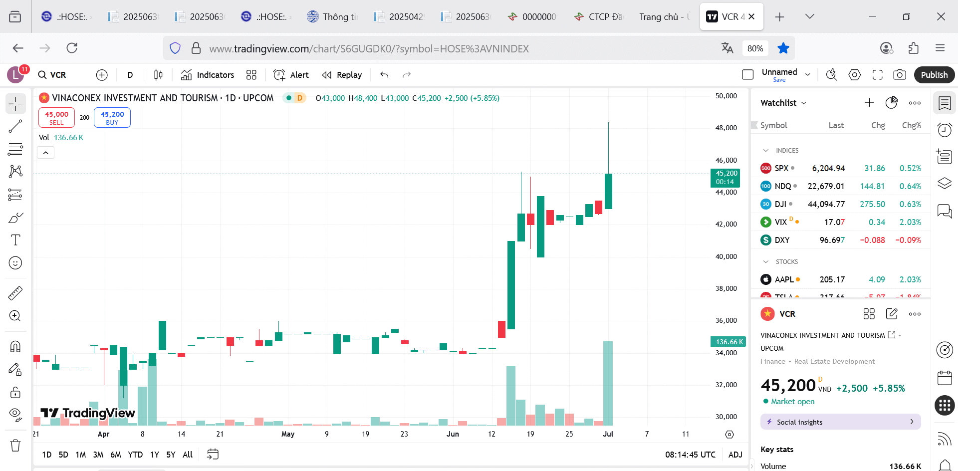Screen dimensions: 980x471
Task: Take a chart snapshot with the camera icon
Action: pyautogui.click(x=900, y=74)
